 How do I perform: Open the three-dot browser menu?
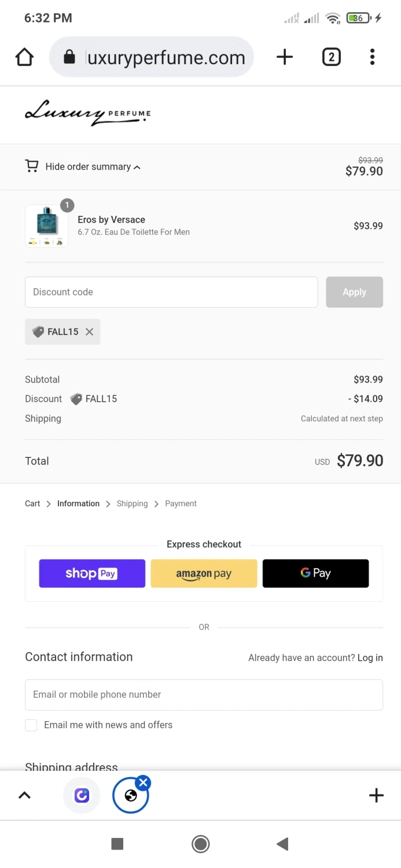click(372, 57)
